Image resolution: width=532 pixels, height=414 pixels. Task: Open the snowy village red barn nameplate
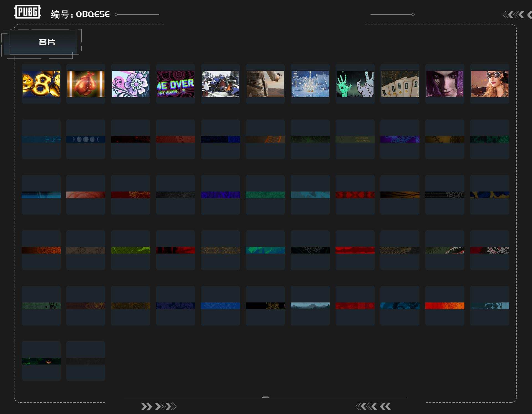[220, 84]
